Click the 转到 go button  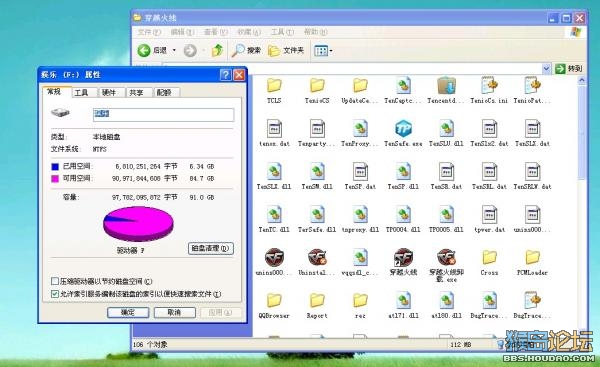[x=569, y=69]
